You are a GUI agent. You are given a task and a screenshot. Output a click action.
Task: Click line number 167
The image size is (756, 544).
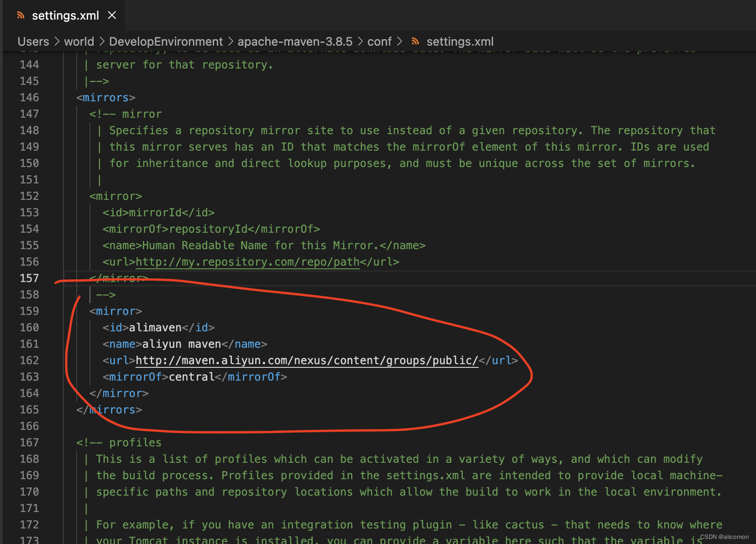(29, 443)
